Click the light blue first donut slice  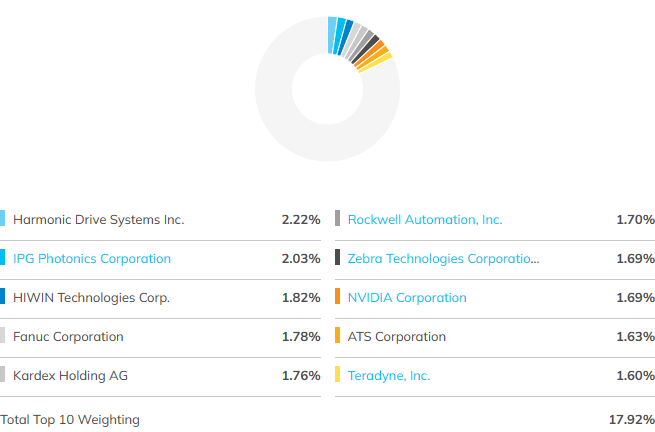point(332,35)
